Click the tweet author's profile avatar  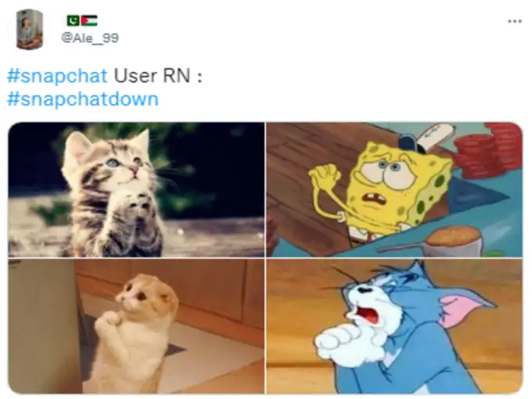click(x=30, y=29)
